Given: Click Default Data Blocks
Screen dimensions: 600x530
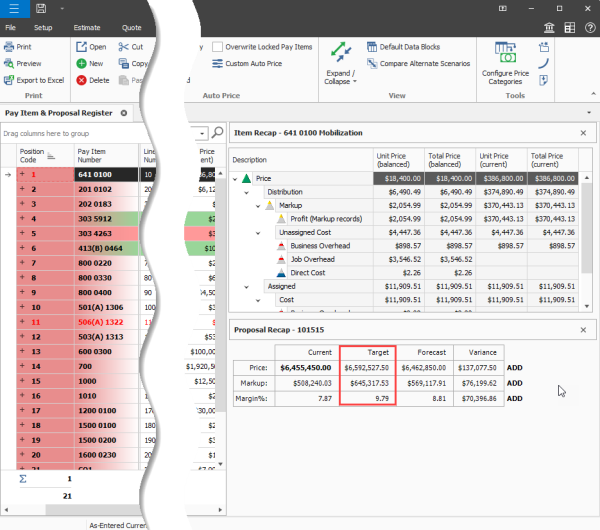Looking at the screenshot, I should click(x=404, y=47).
